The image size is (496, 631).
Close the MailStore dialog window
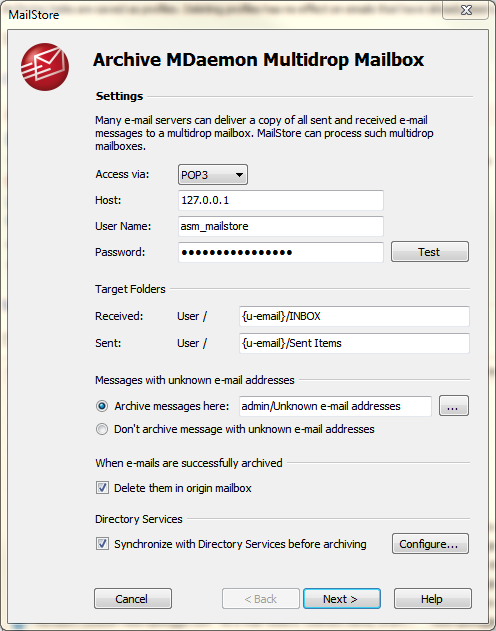466,10
